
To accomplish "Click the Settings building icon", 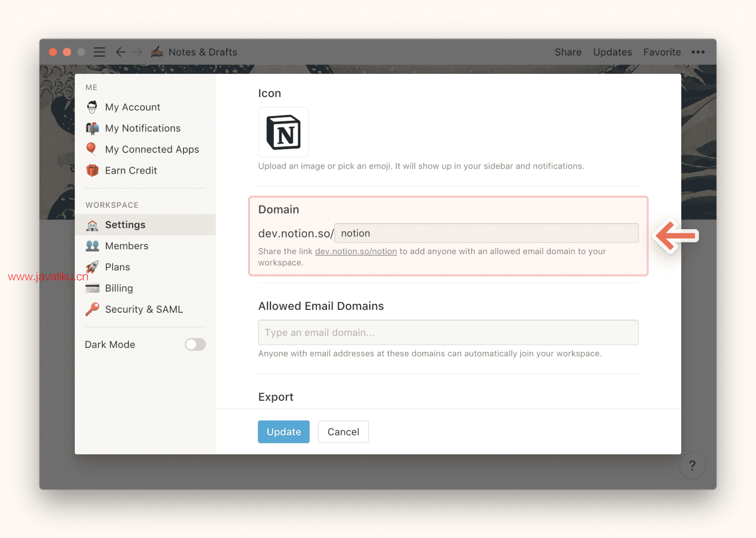I will pos(92,225).
